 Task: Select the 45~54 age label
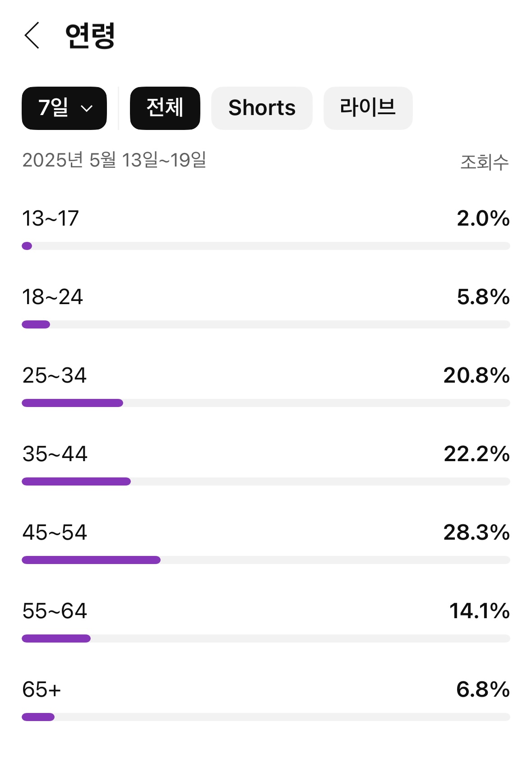[x=55, y=532]
